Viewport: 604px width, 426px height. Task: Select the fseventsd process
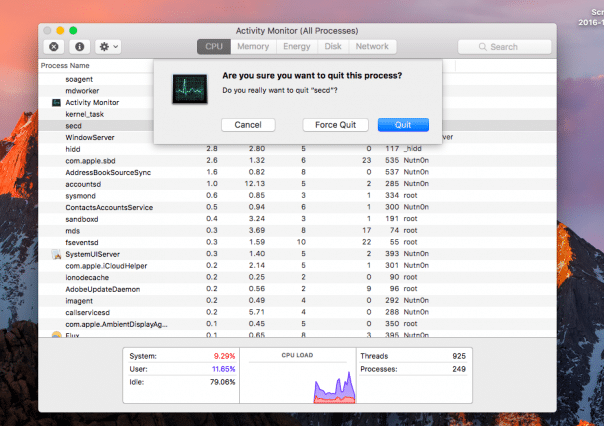(x=82, y=242)
